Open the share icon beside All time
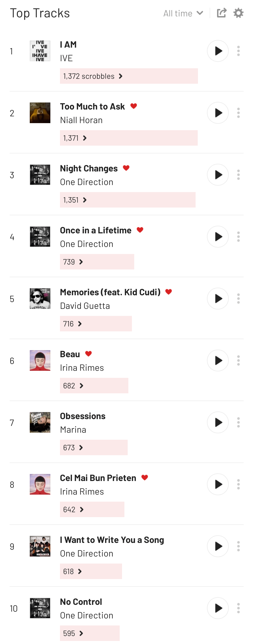Screen dimensions: 253x644 221,13
